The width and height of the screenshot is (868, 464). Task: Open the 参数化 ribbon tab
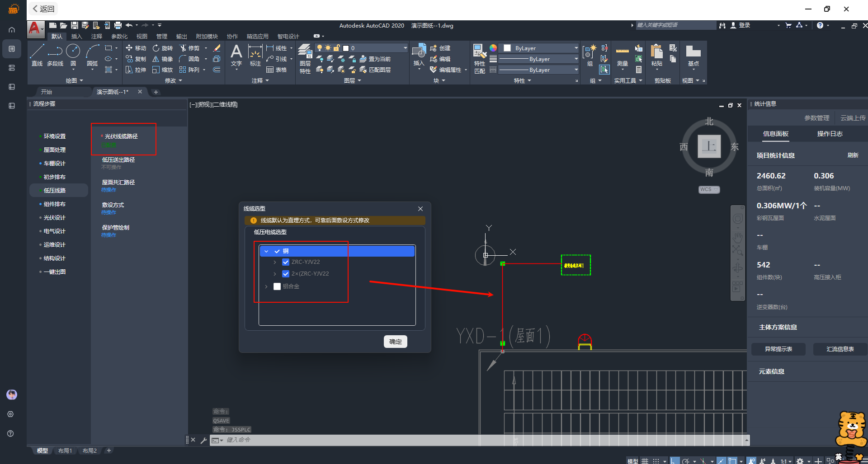119,37
